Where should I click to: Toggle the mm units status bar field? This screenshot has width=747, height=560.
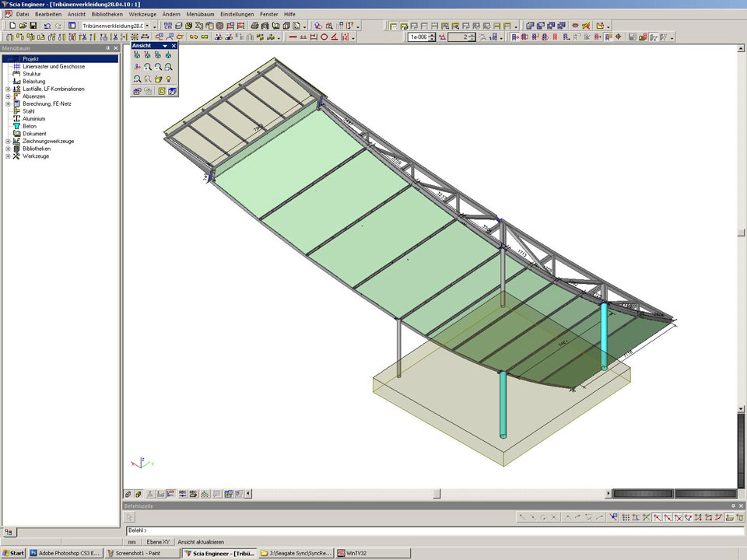tap(132, 541)
